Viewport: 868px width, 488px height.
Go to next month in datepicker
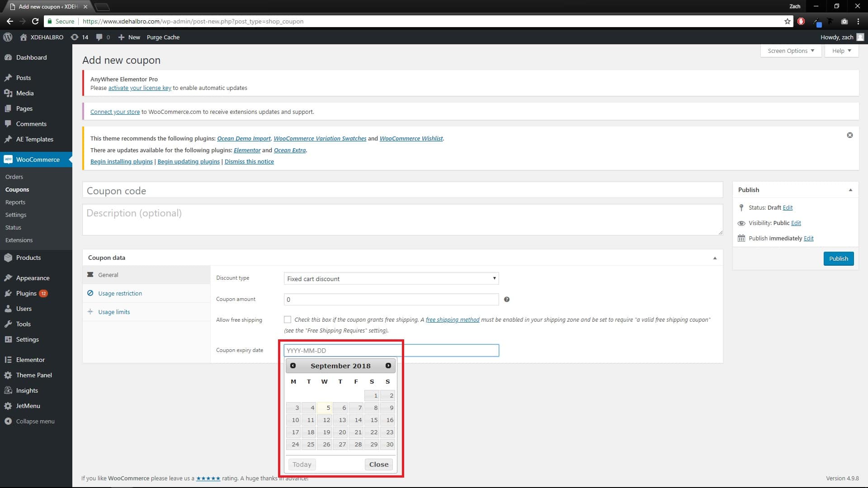[x=388, y=366]
